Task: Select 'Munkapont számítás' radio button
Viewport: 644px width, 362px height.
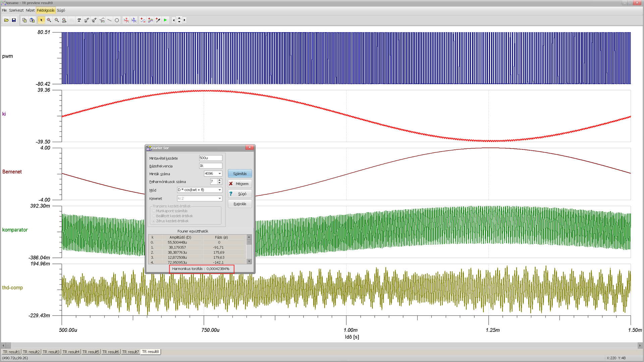Action: click(154, 211)
